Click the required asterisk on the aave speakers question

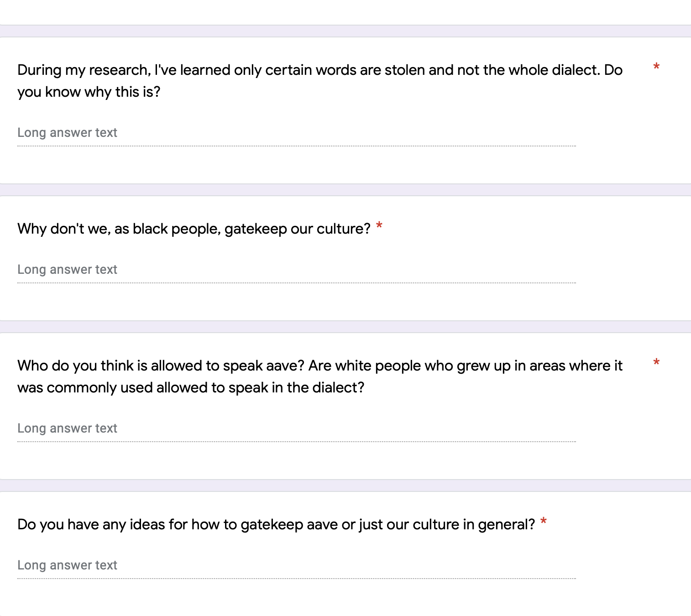coord(656,363)
